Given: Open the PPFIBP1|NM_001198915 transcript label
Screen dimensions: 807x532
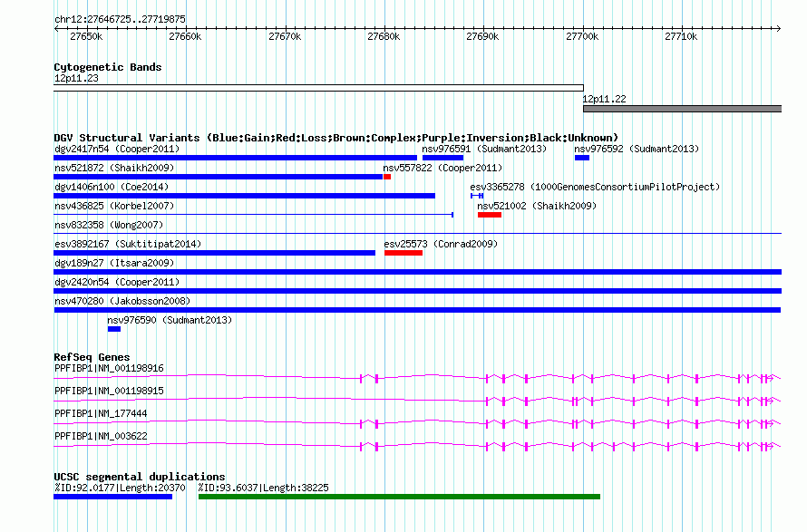Looking at the screenshot, I should click(x=109, y=392).
